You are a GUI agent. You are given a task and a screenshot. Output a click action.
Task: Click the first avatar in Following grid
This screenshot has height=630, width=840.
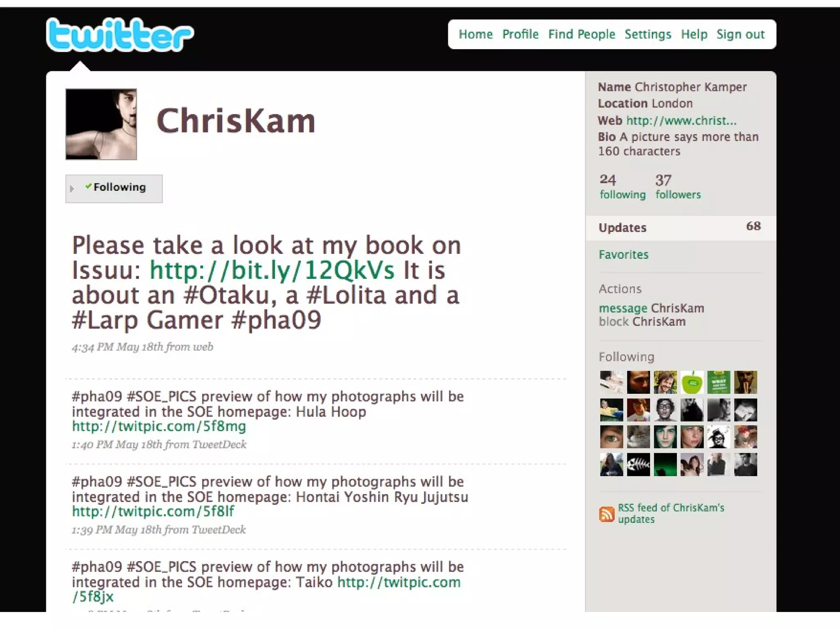point(612,382)
